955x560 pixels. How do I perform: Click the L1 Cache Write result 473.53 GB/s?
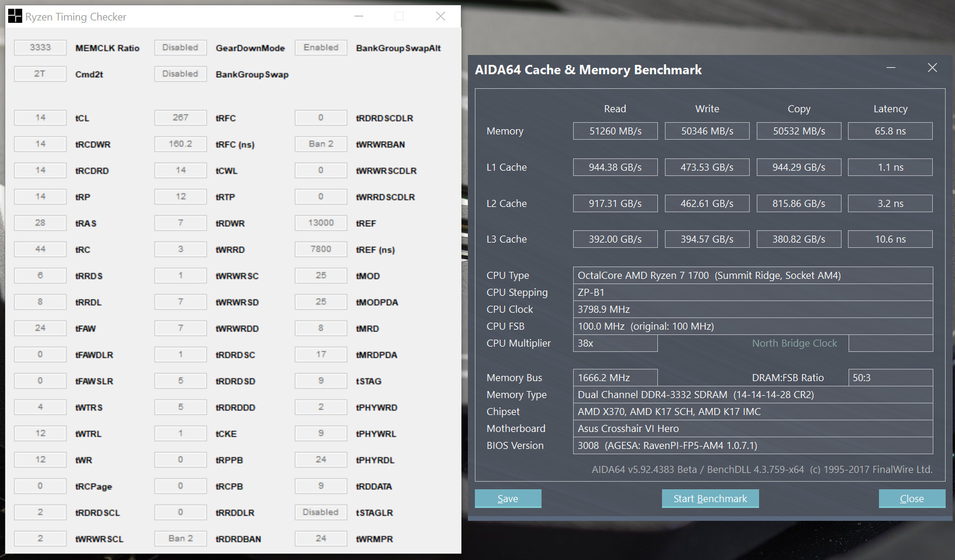coord(707,167)
